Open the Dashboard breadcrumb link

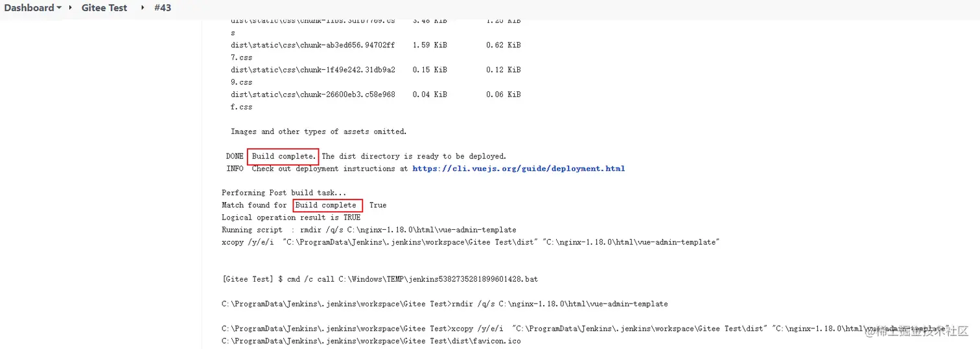(x=29, y=8)
